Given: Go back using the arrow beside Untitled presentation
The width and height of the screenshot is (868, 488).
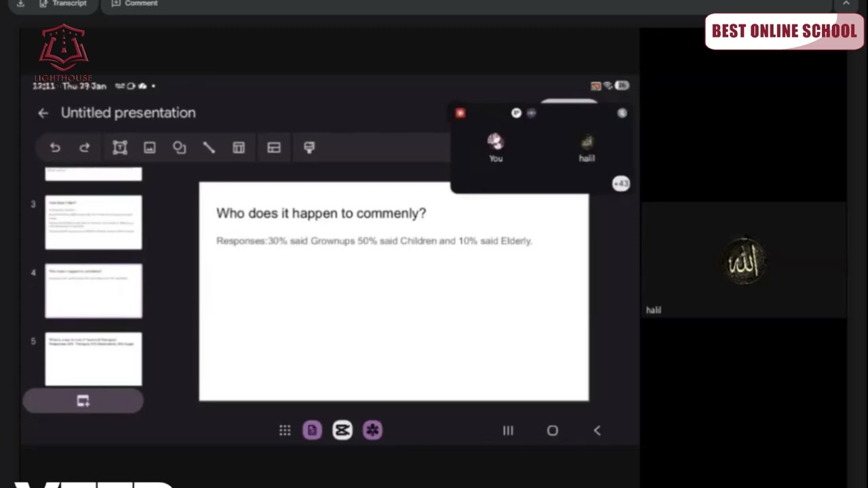Looking at the screenshot, I should tap(43, 113).
